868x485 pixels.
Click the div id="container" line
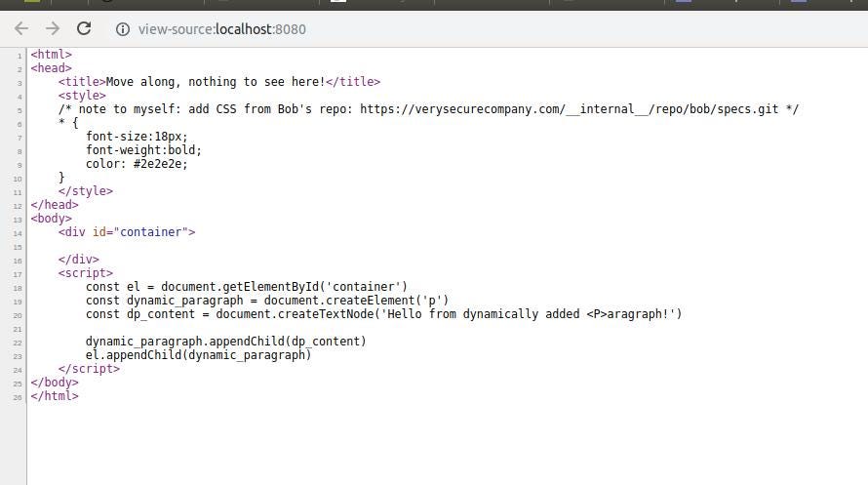click(x=127, y=232)
